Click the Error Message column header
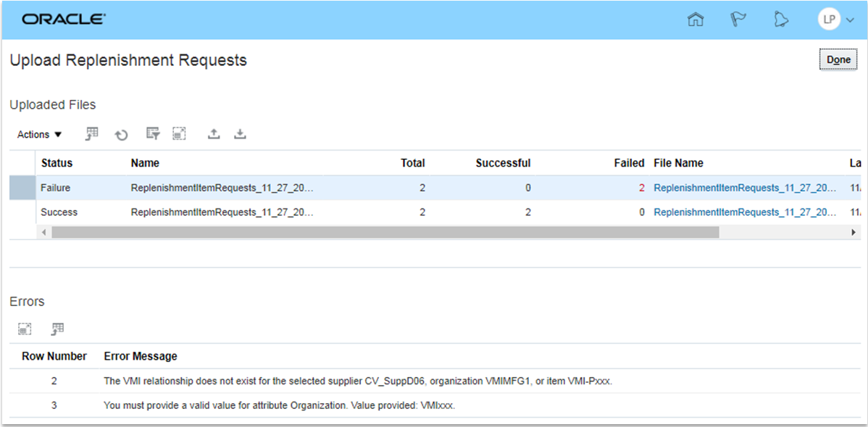868x427 pixels. [x=141, y=356]
